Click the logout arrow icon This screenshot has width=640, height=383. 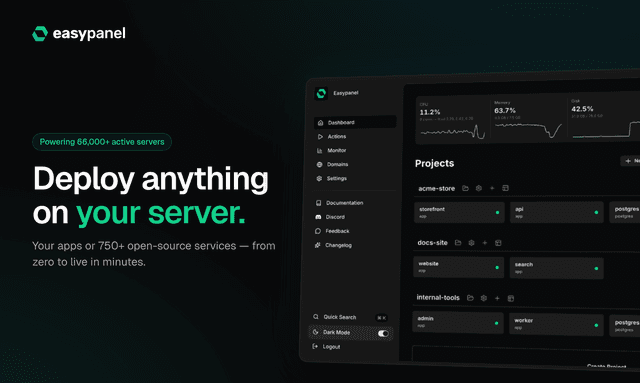tap(315, 346)
